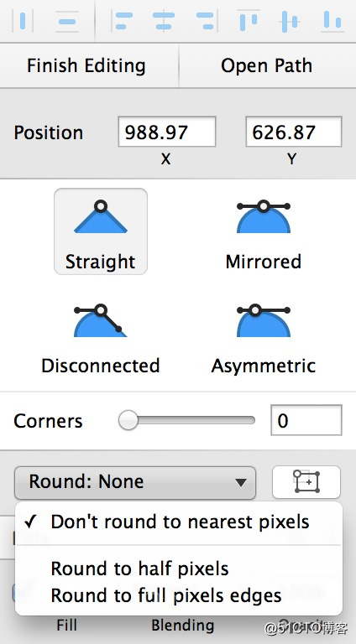The image size is (356, 644).
Task: Click the transform bounding box icon button
Action: 306,482
